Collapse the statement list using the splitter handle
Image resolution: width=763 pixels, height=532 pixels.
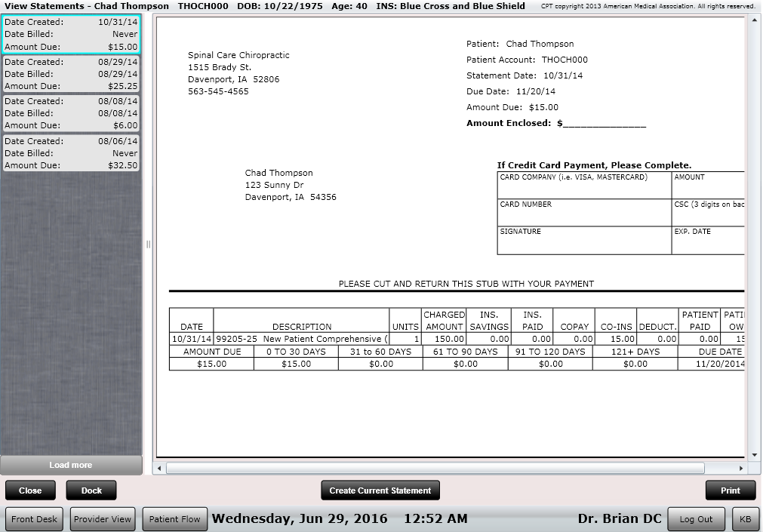click(149, 244)
